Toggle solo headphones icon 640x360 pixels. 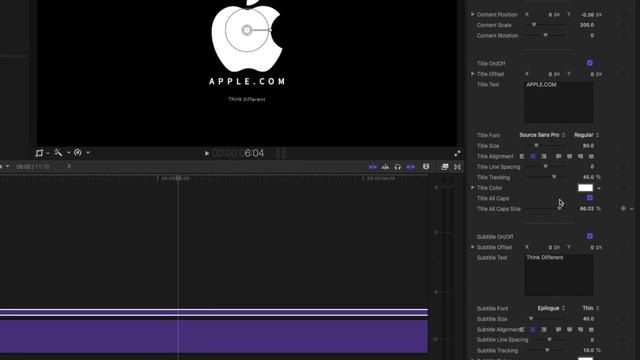(398, 167)
